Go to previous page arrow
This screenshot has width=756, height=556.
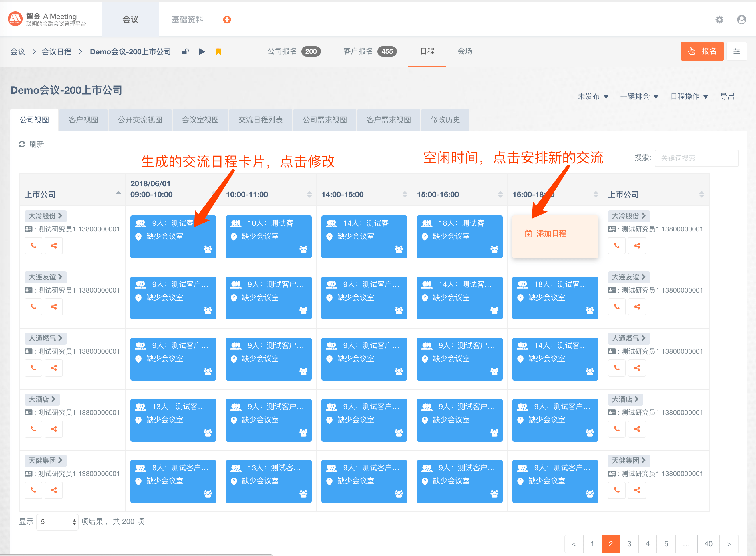[574, 544]
